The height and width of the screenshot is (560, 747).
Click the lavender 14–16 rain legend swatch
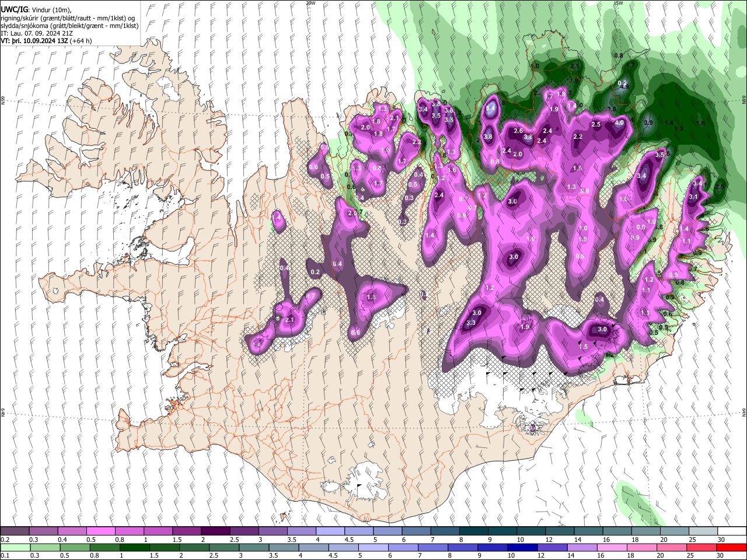581,547
